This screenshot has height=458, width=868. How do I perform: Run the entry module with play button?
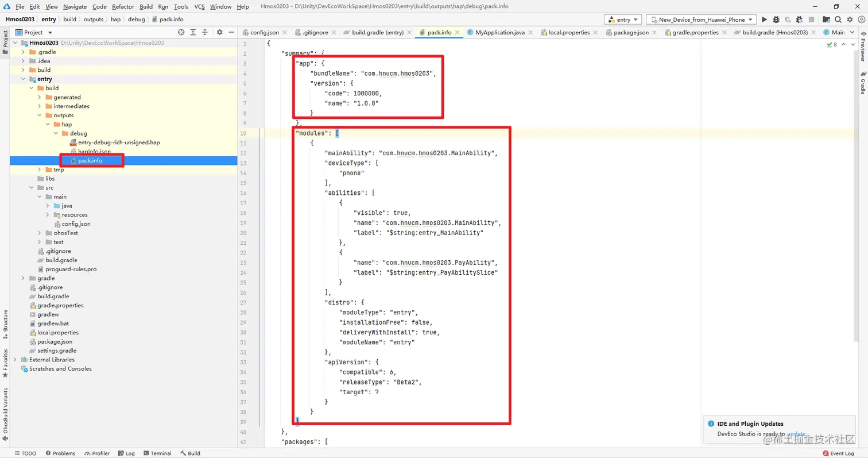765,20
